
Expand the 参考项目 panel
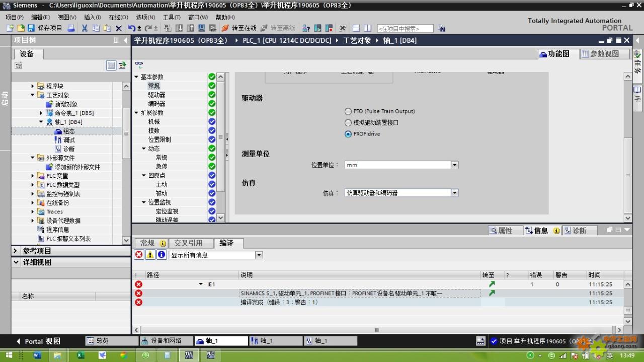point(16,251)
